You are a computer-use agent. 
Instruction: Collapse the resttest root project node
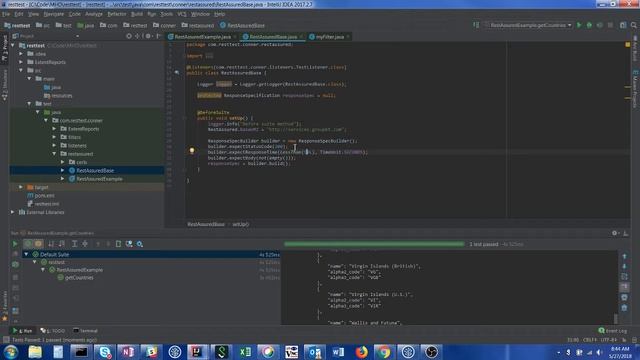(x=13, y=45)
